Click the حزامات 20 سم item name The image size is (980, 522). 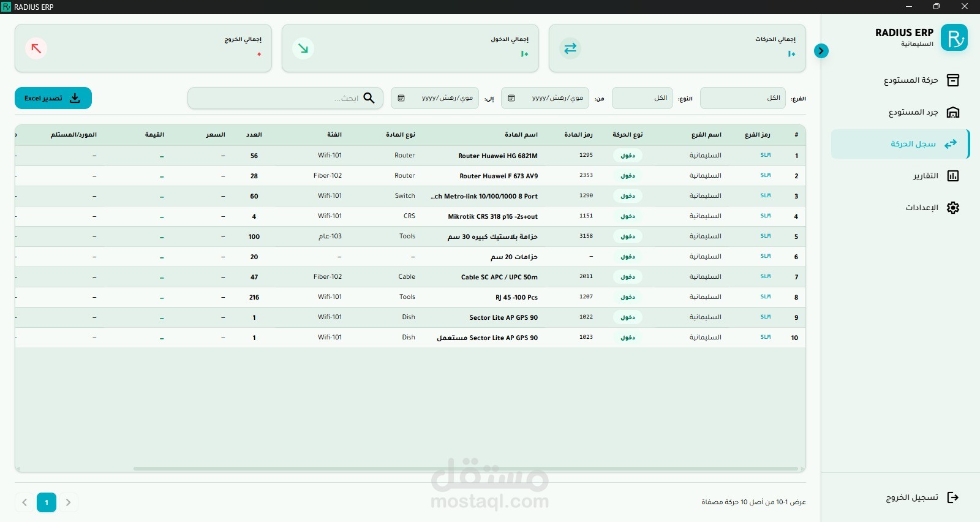pos(514,257)
